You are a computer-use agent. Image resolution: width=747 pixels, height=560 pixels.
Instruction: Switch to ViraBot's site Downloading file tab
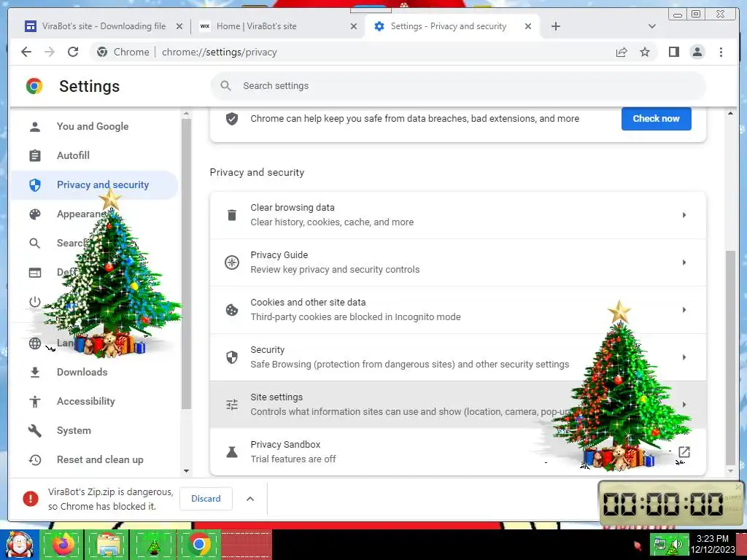click(x=102, y=26)
